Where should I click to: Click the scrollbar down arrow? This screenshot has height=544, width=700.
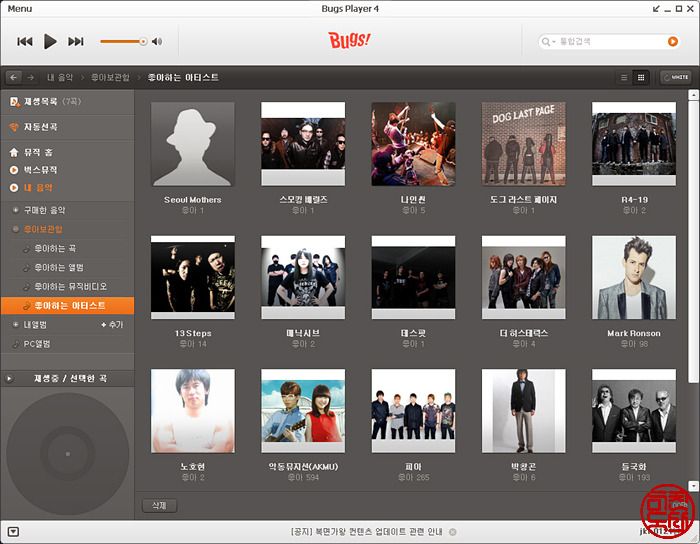tap(693, 486)
